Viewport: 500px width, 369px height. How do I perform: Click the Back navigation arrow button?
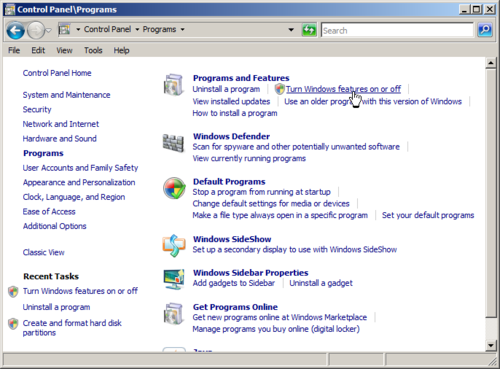coord(15,31)
